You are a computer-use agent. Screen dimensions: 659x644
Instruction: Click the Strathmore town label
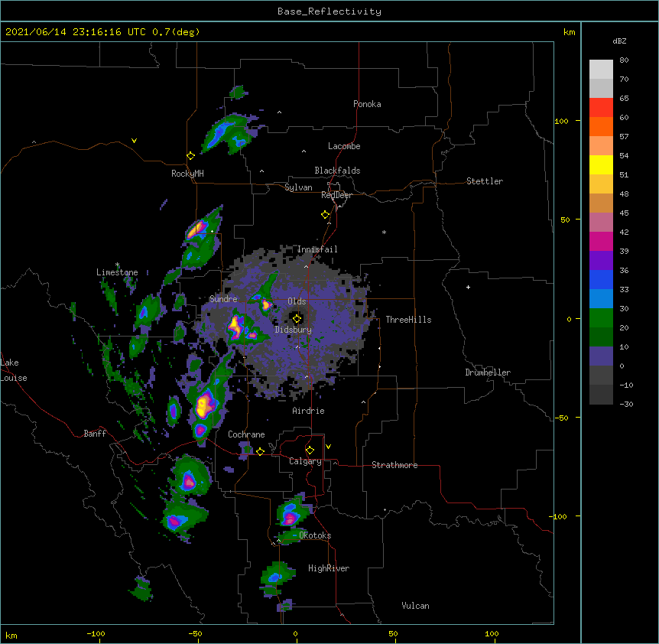coord(394,465)
